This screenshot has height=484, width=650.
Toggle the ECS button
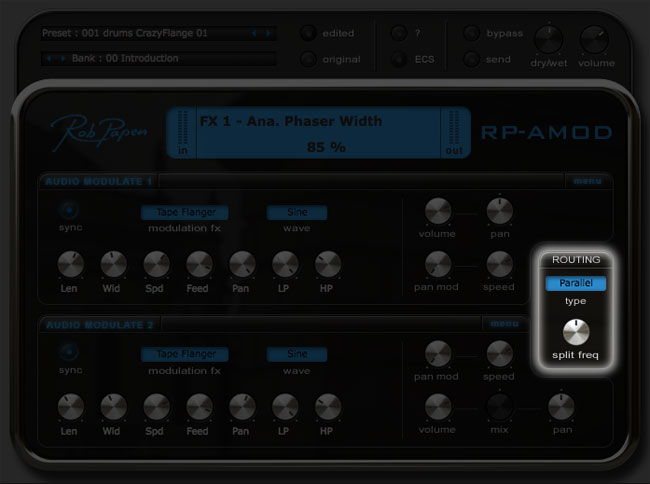399,59
